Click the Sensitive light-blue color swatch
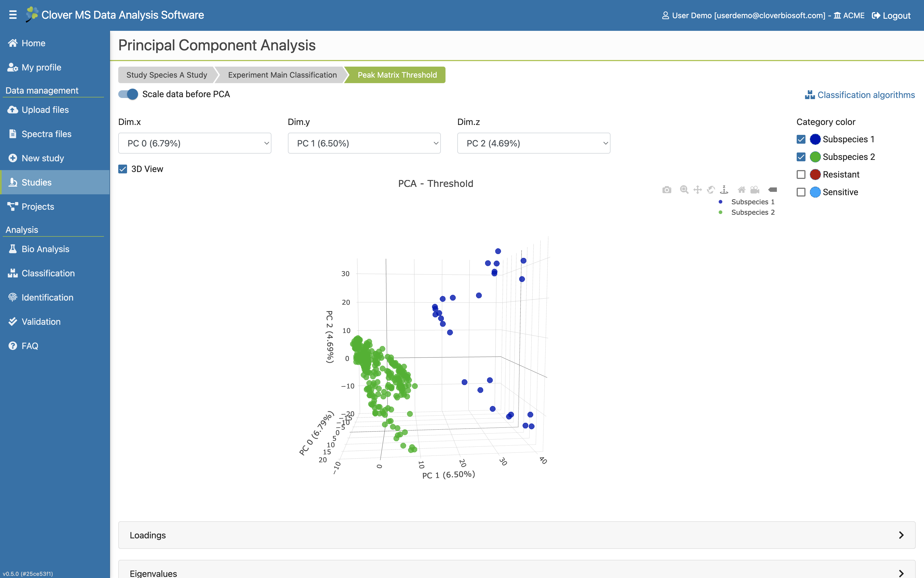The width and height of the screenshot is (924, 578). click(815, 192)
